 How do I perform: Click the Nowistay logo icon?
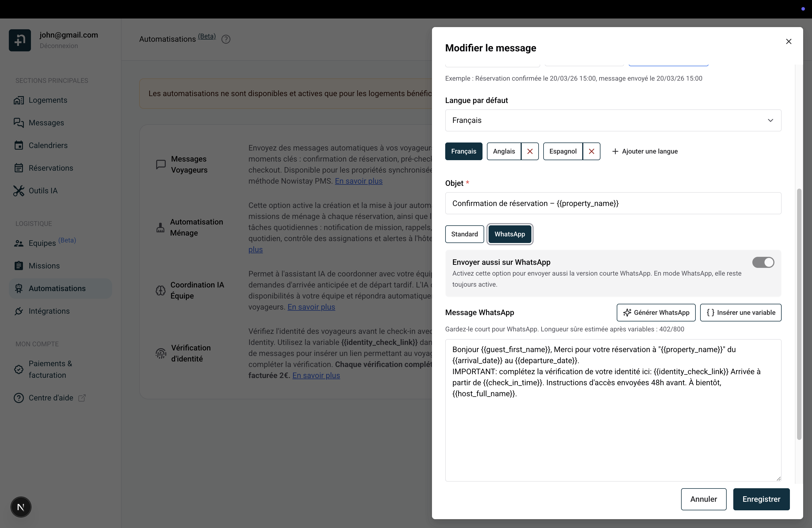point(20,40)
